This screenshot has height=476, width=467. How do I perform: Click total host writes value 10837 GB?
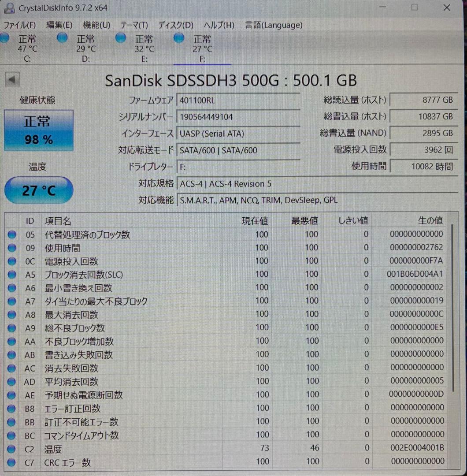coord(424,116)
